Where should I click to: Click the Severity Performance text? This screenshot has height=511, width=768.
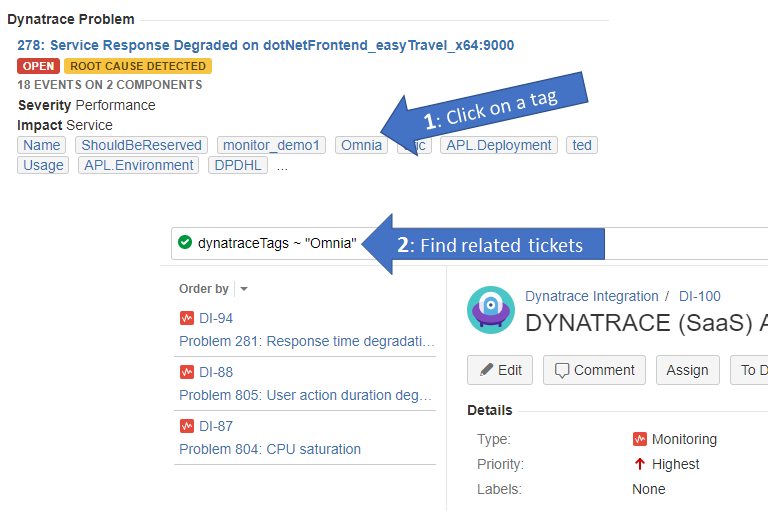point(87,105)
